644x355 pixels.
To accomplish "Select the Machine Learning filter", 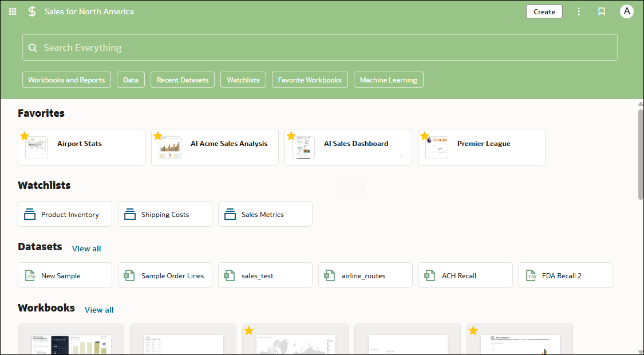I will point(388,80).
